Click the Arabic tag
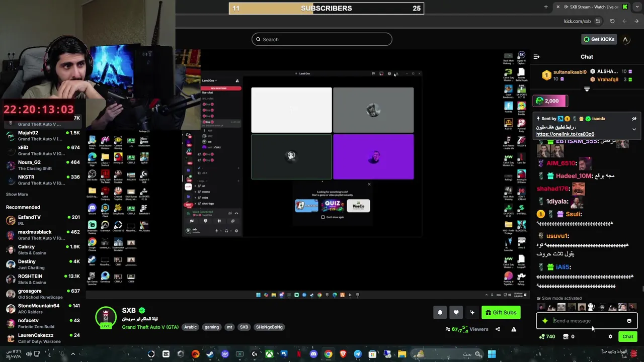This screenshot has width=644, height=362. pos(190,327)
